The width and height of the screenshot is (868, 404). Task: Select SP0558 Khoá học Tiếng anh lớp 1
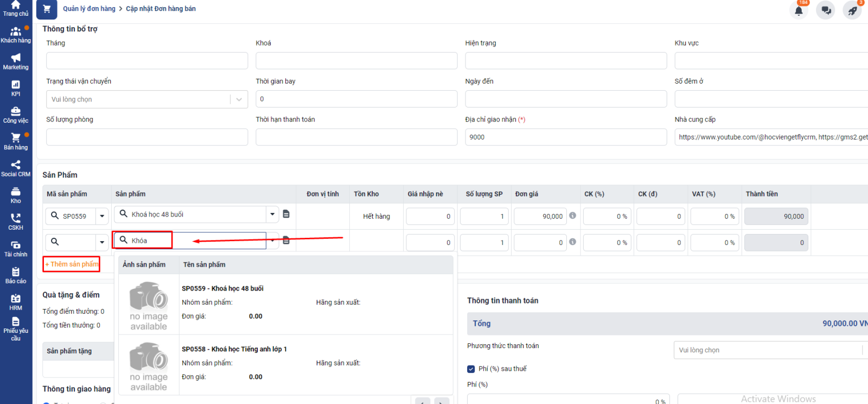(x=234, y=349)
